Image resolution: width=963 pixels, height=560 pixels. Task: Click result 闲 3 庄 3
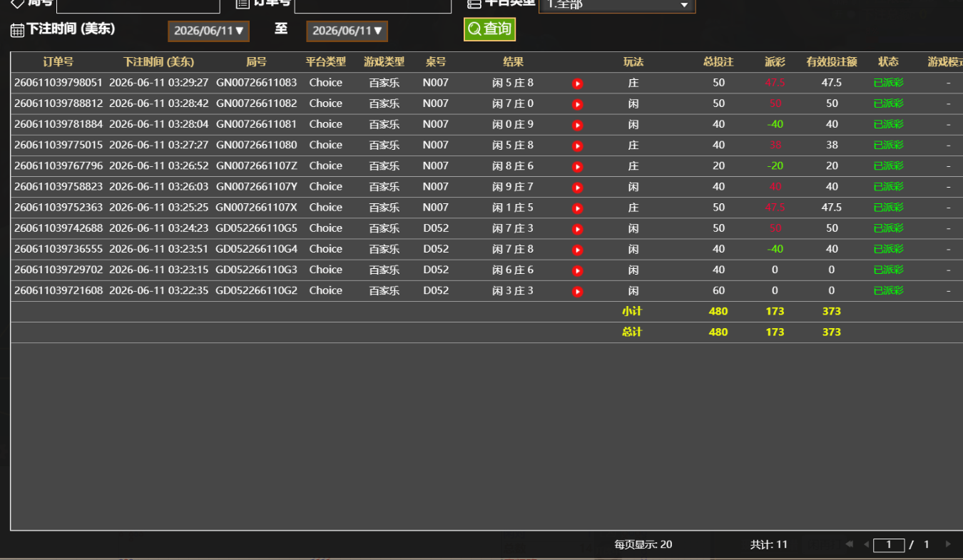[513, 290]
